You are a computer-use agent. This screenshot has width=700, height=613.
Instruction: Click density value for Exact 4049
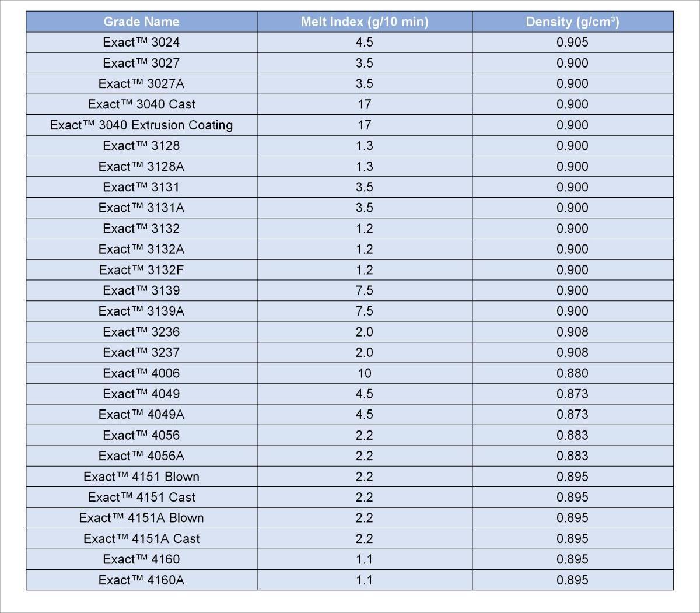tap(573, 394)
